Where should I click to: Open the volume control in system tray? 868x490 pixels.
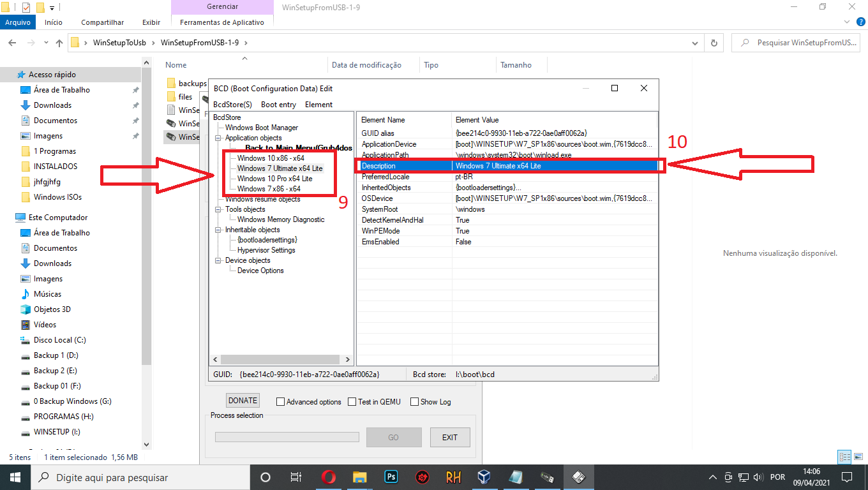(758, 477)
